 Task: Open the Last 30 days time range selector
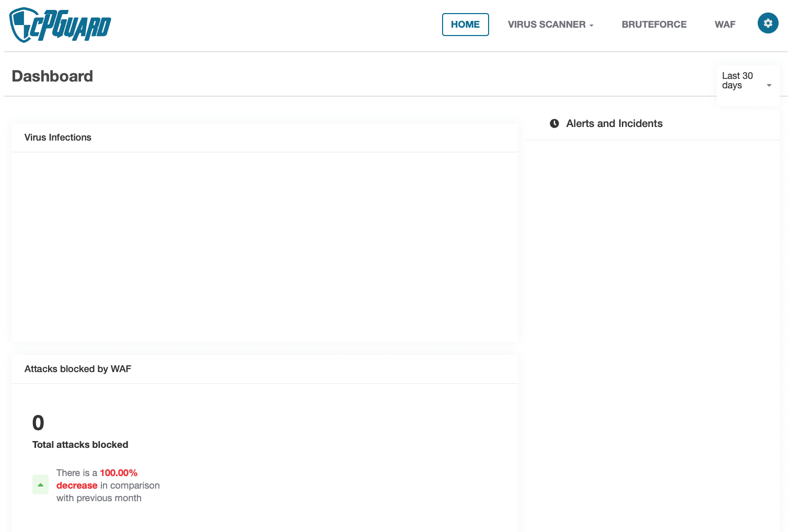[742, 80]
